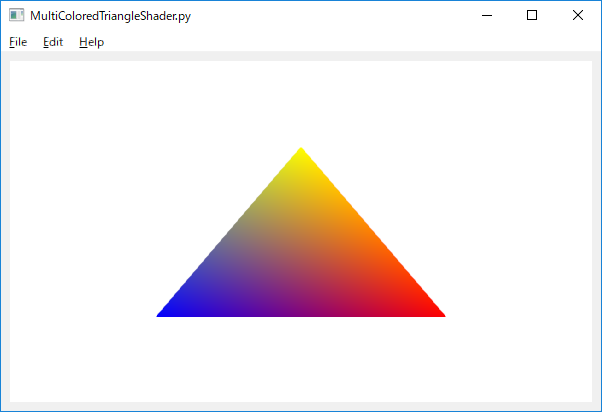Maximize the MultiColoredTriangleShader.py window
Viewport: 602px width, 412px height.
click(532, 15)
